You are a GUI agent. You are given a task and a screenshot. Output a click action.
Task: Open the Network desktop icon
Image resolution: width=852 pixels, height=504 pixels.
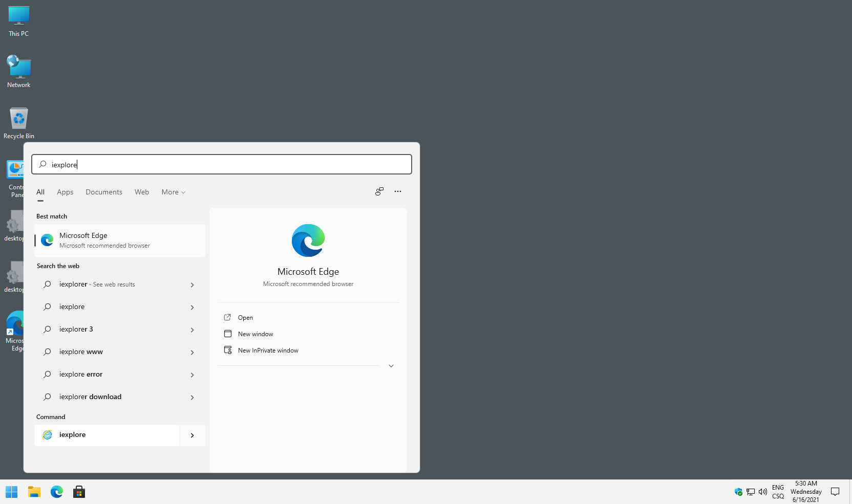click(x=19, y=72)
